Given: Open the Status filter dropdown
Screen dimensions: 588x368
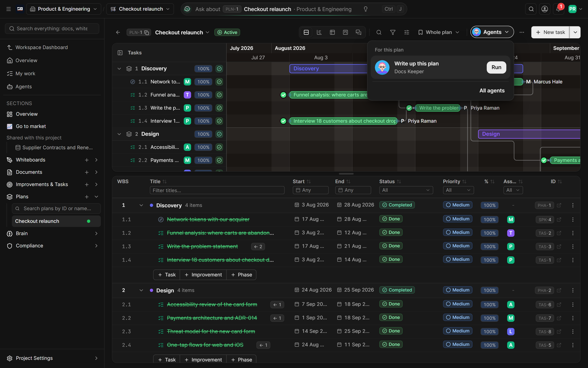Looking at the screenshot, I should pyautogui.click(x=406, y=190).
